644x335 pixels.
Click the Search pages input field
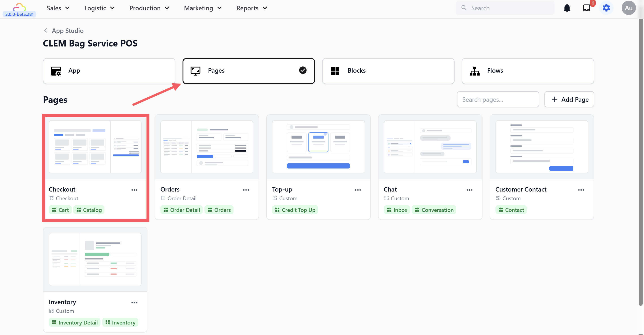497,99
